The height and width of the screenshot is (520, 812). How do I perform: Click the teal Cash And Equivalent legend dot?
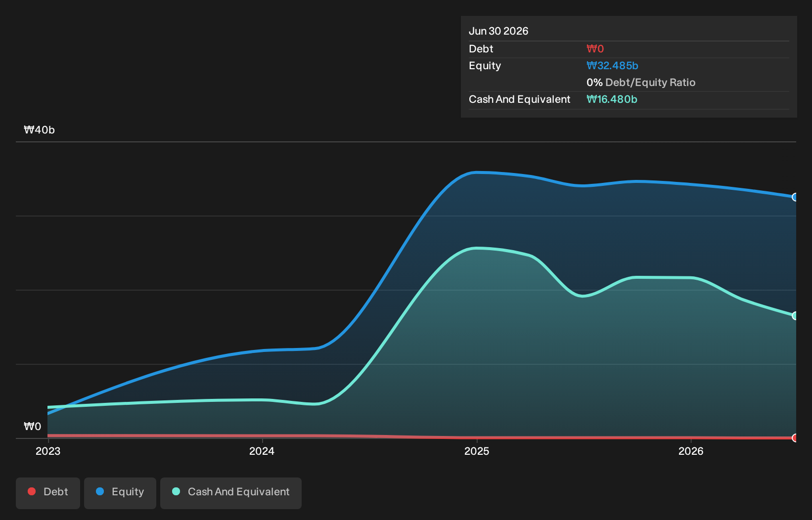[x=176, y=491]
